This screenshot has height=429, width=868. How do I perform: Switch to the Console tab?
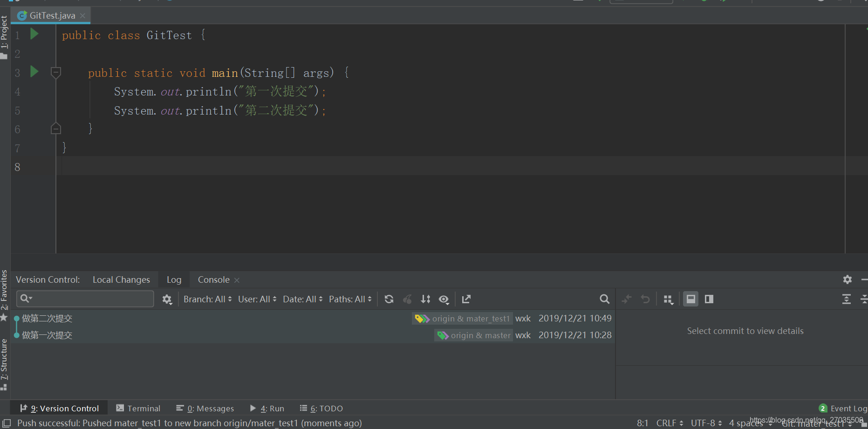(x=213, y=279)
